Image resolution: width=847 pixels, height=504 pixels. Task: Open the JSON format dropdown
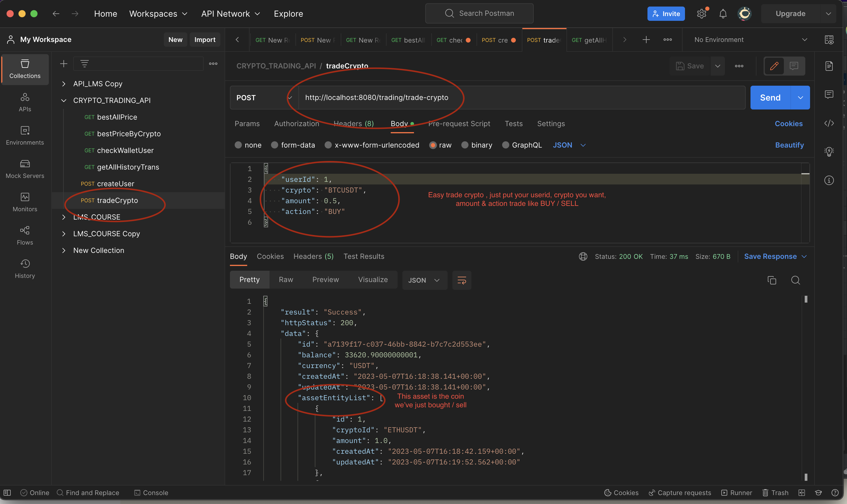tap(570, 145)
